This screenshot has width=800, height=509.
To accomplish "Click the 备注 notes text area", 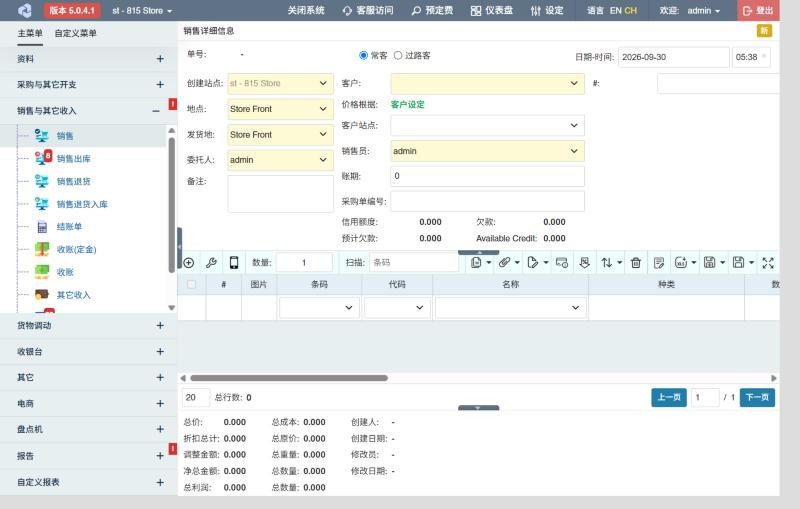I will (x=280, y=194).
